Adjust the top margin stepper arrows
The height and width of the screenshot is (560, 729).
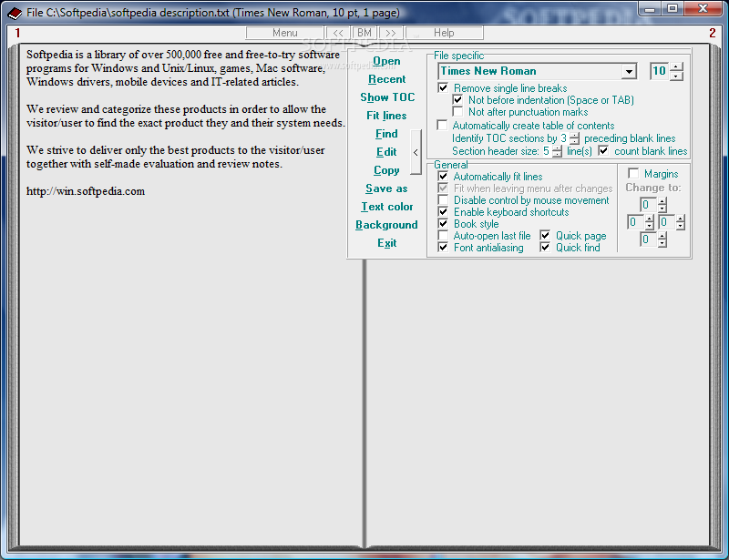(662, 205)
